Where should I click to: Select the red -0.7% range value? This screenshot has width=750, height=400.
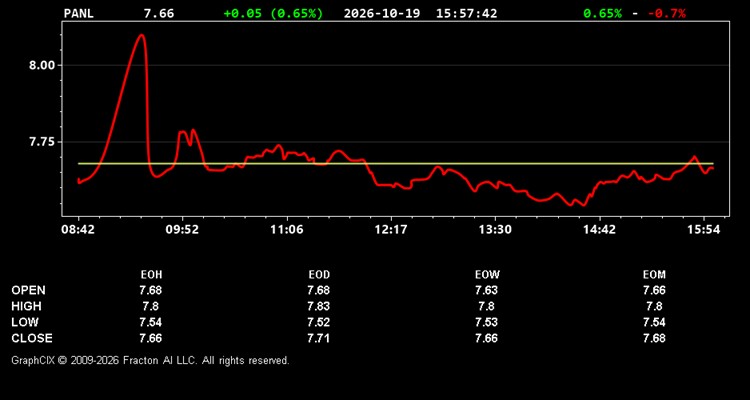[x=667, y=13]
